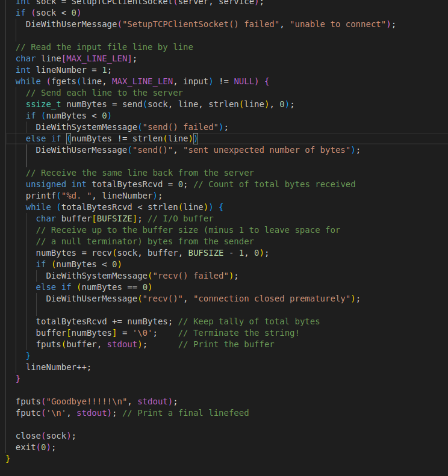448x476 pixels.
Task: Click the comment 'Keep tally of total bytes'
Action: [x=249, y=322]
